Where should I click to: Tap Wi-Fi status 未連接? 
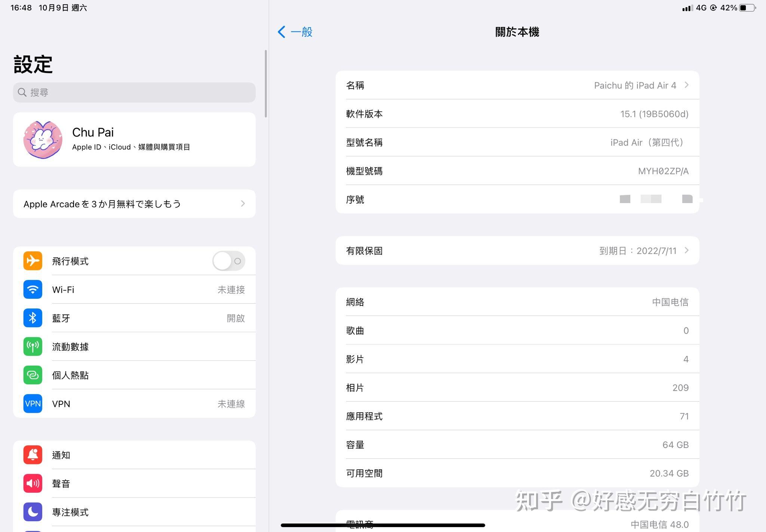click(231, 290)
